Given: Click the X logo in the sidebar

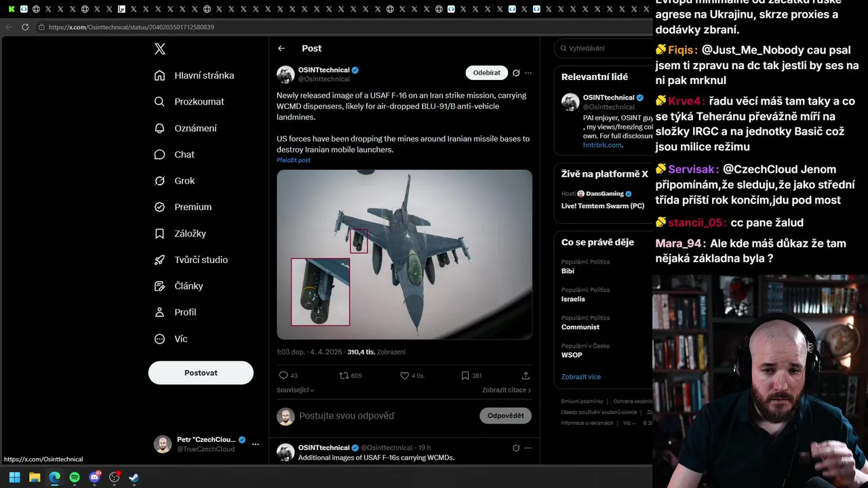Looking at the screenshot, I should pyautogui.click(x=160, y=49).
